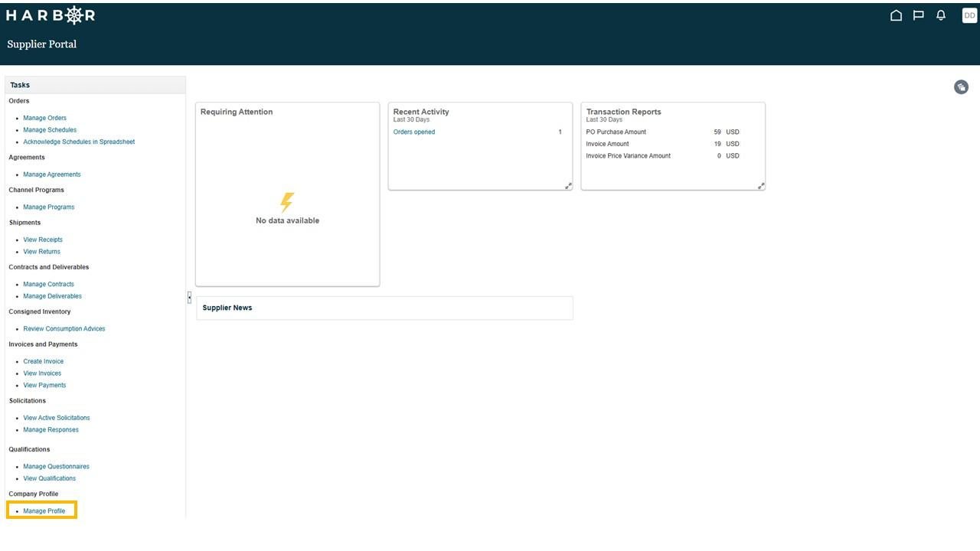The width and height of the screenshot is (980, 551).
Task: Open Review Consumption Advices link
Action: (x=64, y=329)
